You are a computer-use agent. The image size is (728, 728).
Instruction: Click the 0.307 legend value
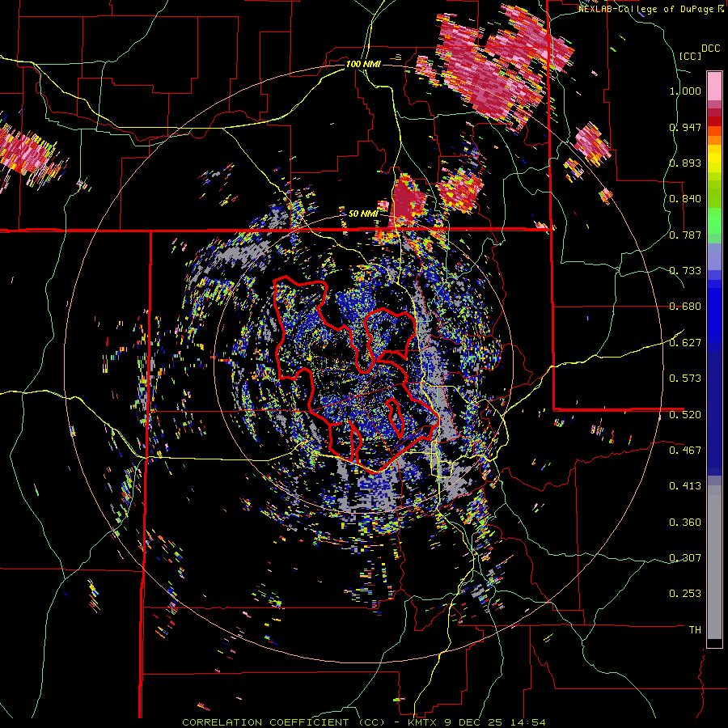[x=685, y=558]
